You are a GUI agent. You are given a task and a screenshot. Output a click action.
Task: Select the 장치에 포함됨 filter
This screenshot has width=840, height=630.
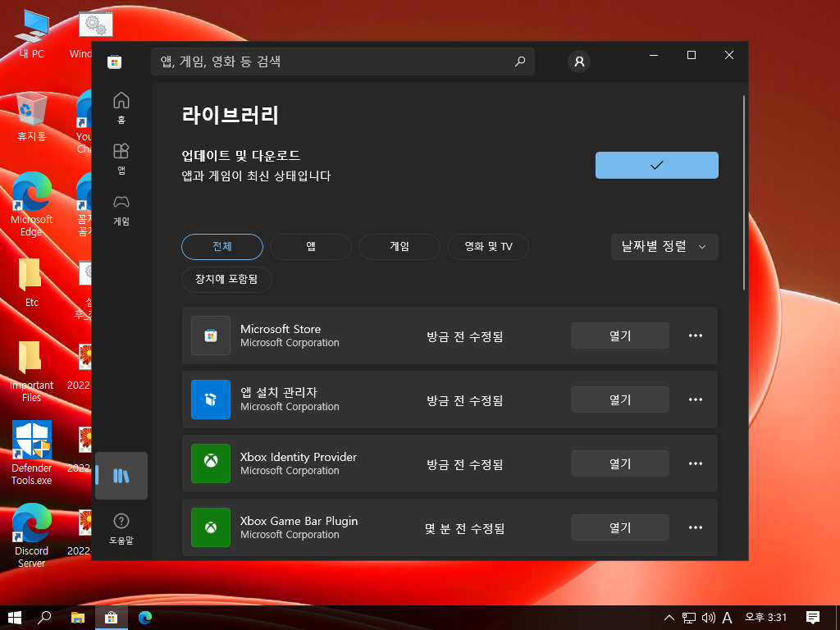(x=226, y=279)
